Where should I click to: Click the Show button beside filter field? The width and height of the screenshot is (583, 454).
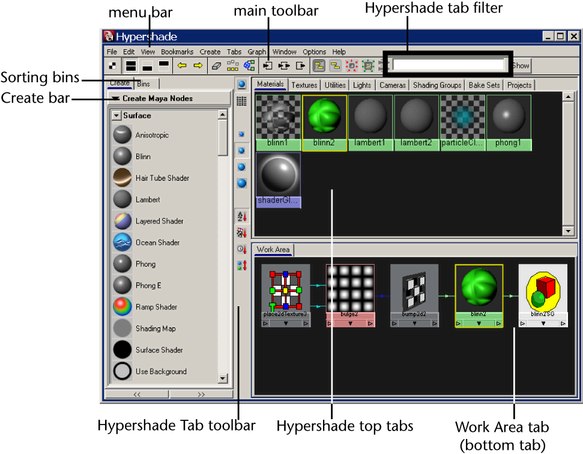tap(521, 66)
